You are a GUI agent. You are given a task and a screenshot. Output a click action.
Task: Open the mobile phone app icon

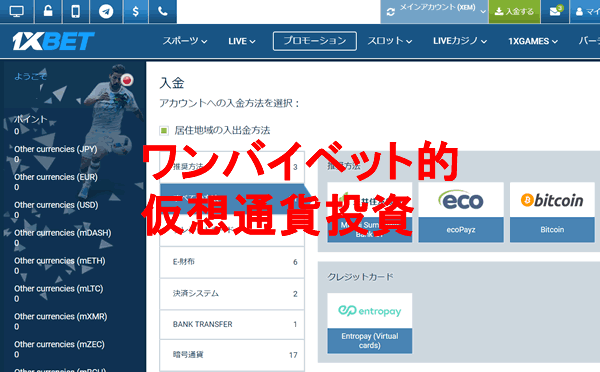(x=75, y=11)
